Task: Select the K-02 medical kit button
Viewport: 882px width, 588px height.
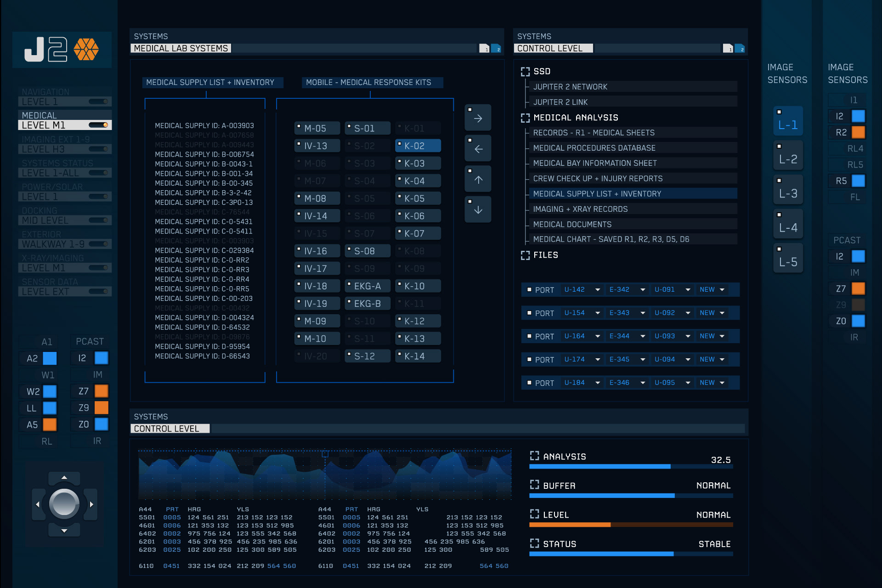Action: (418, 146)
